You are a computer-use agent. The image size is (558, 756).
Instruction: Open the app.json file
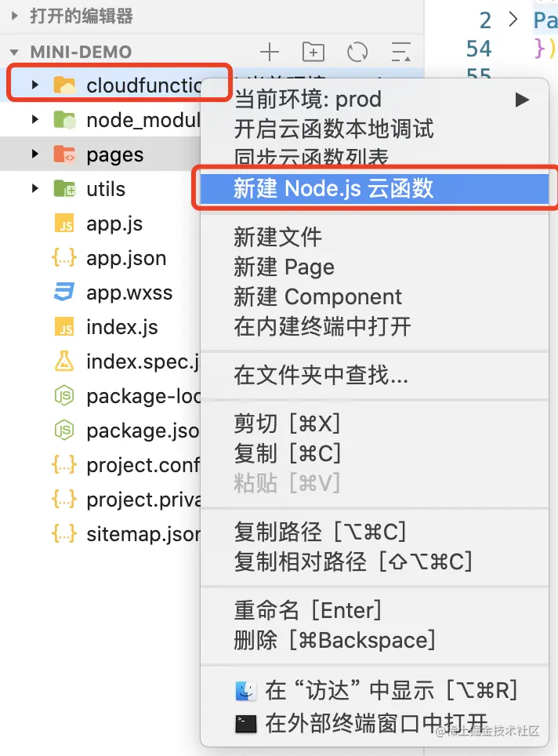point(125,258)
